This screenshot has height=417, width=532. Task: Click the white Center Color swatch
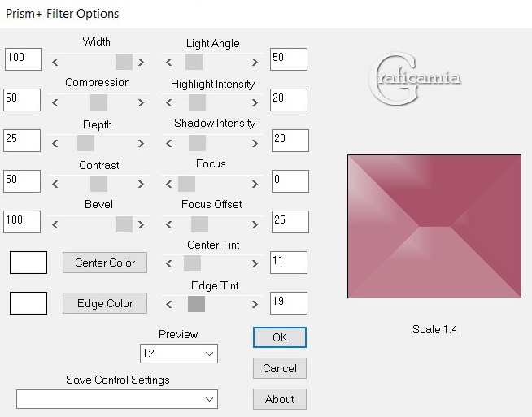coord(28,263)
